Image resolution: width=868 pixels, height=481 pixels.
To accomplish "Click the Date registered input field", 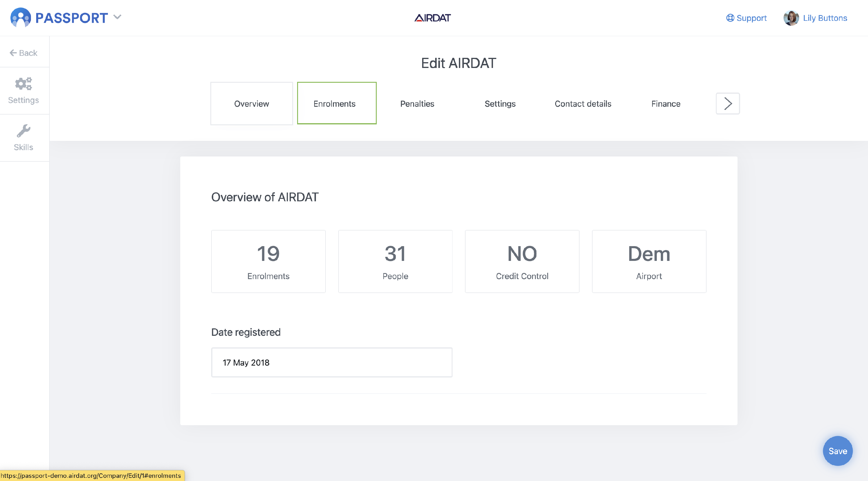I will pyautogui.click(x=332, y=362).
